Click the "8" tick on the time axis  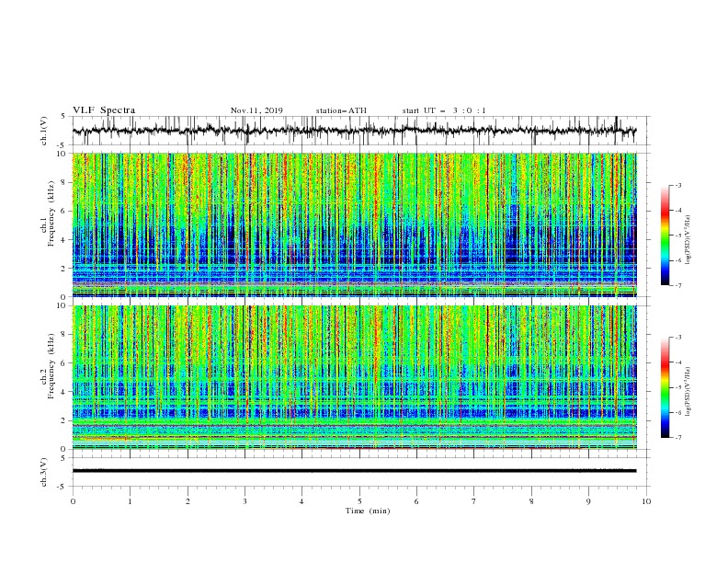click(531, 501)
